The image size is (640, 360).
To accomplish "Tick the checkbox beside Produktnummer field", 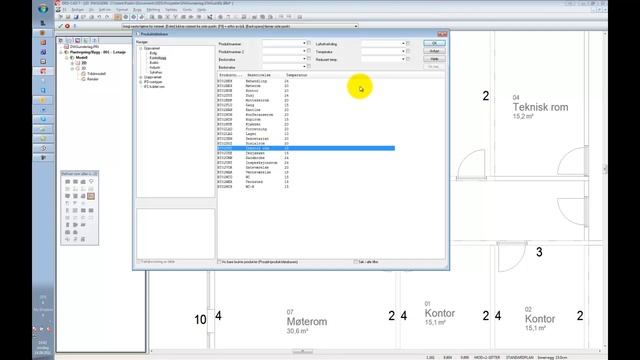I will tap(309, 43).
